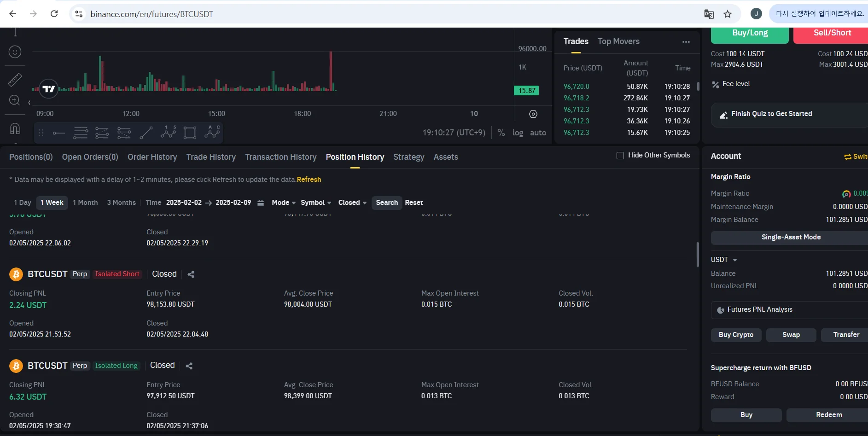The height and width of the screenshot is (436, 868).
Task: Open the date range calendar icon
Action: [x=261, y=203]
